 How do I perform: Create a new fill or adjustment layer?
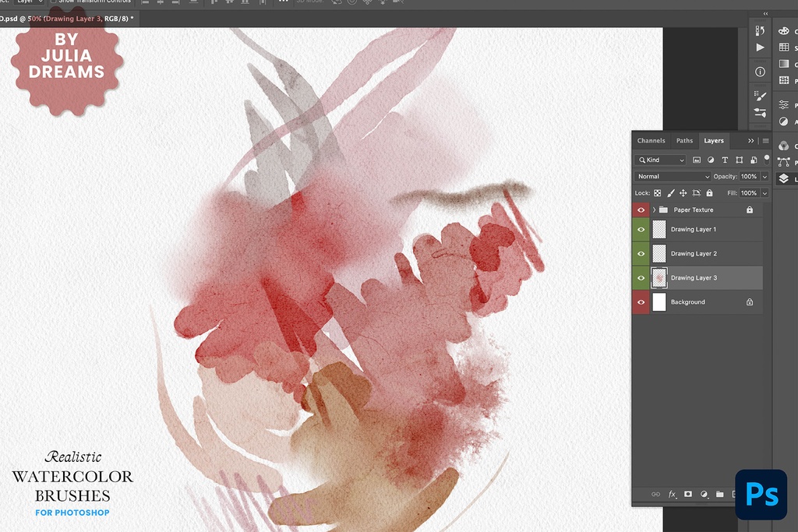[x=704, y=494]
